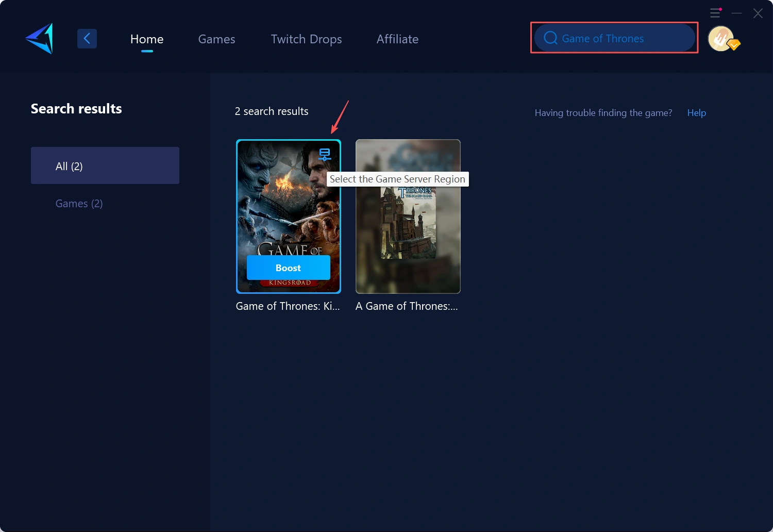This screenshot has width=773, height=532.
Task: Open A Game of Thrones board game thumbnail
Action: click(408, 217)
